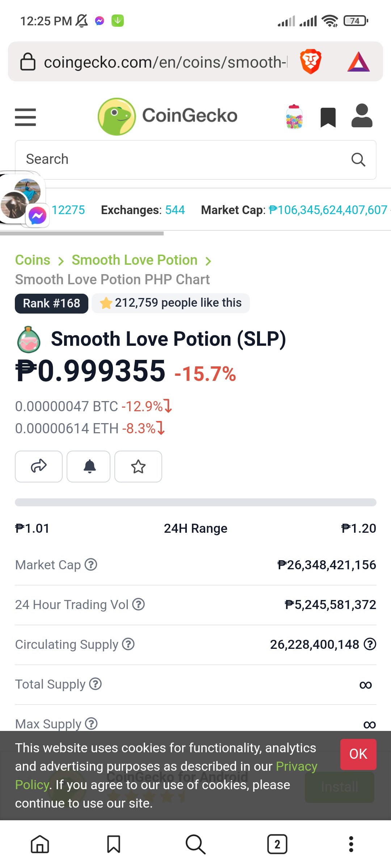391x868 pixels.
Task: Share Smooth Love Potion via share button
Action: click(x=39, y=466)
